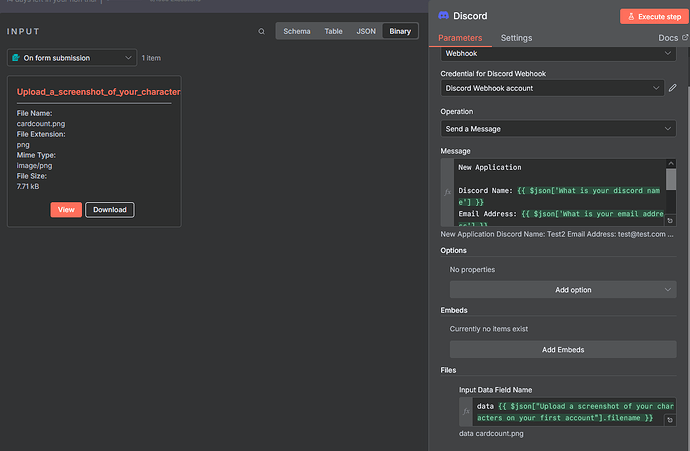
Task: Switch to Schema view
Action: 297,31
